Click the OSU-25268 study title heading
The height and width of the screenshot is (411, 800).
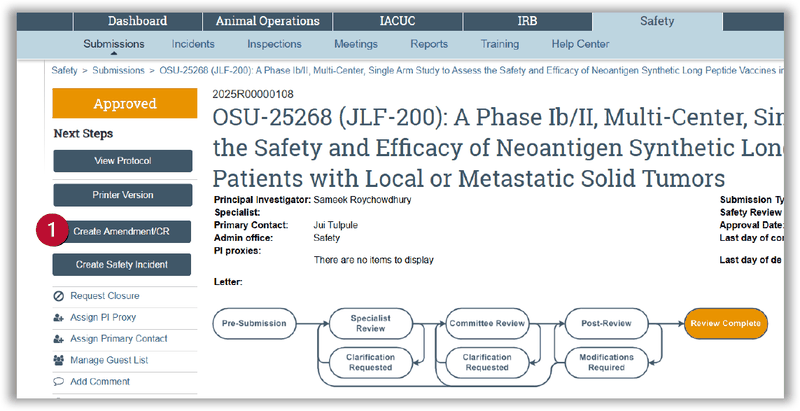(498, 148)
